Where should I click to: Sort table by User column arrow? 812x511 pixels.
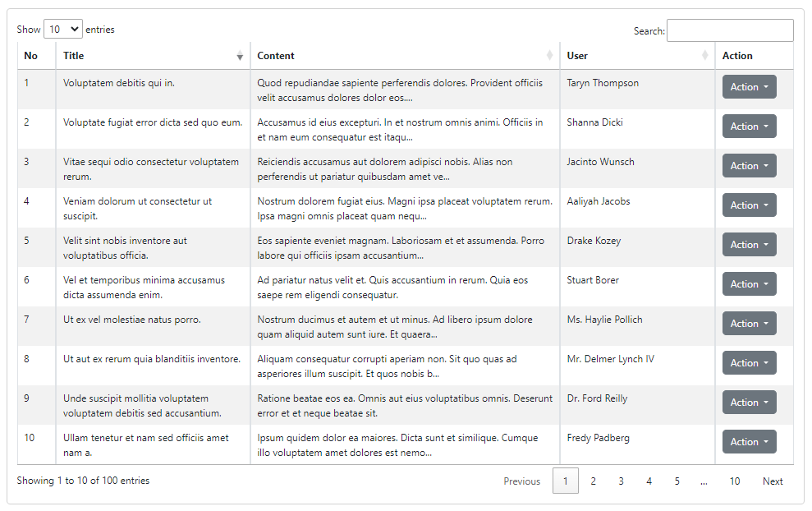[704, 55]
